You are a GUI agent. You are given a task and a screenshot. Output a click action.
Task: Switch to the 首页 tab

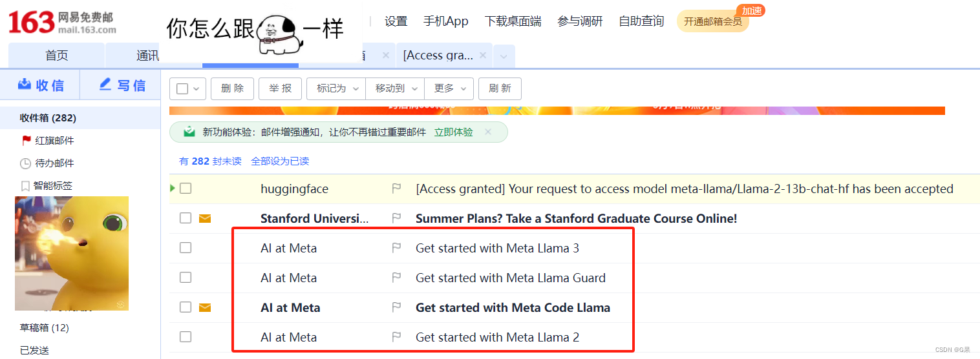[x=56, y=56]
